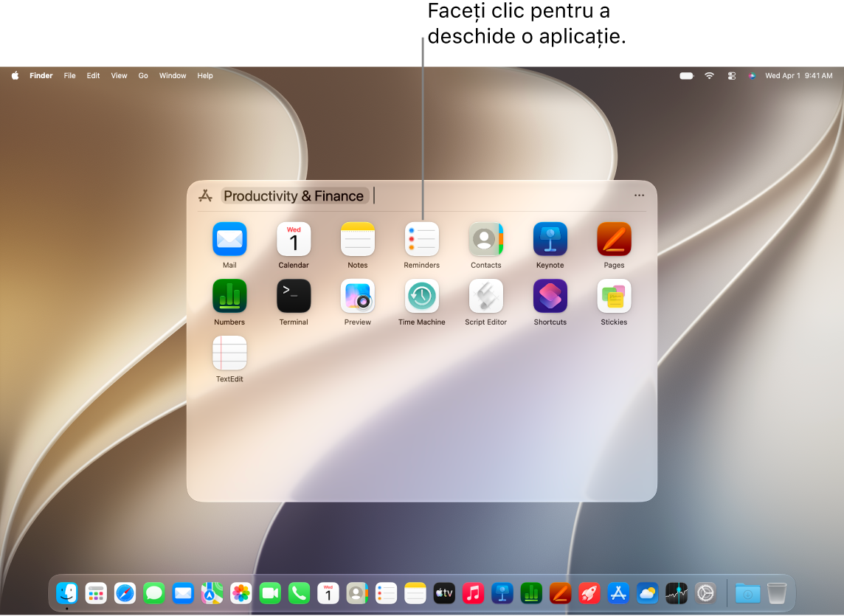Open the Edit menu
This screenshot has width=844, height=616.
point(93,76)
